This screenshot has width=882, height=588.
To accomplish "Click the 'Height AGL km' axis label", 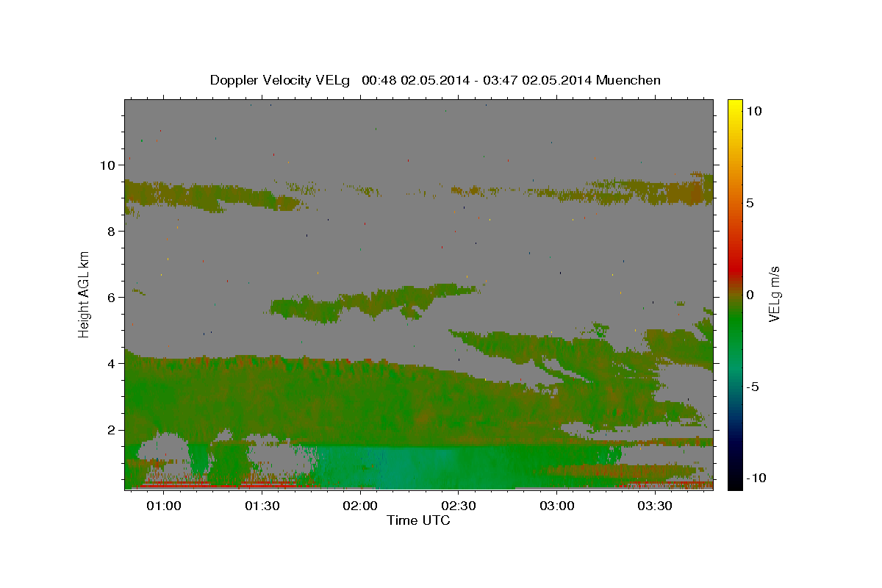I will [x=85, y=294].
